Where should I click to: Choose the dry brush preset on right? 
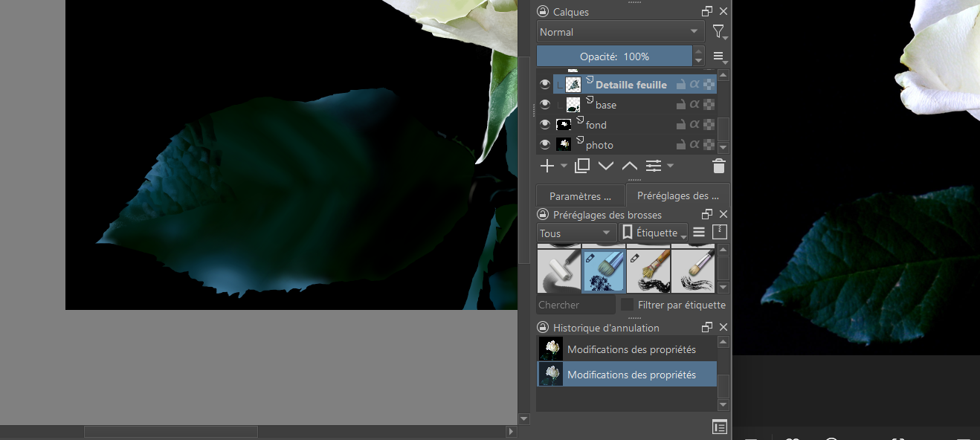tap(692, 271)
